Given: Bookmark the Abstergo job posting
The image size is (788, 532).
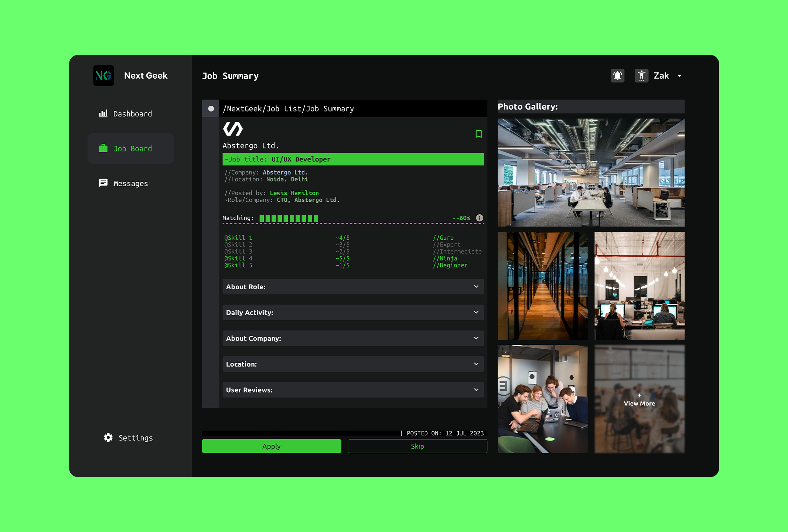Looking at the screenshot, I should click(x=478, y=134).
